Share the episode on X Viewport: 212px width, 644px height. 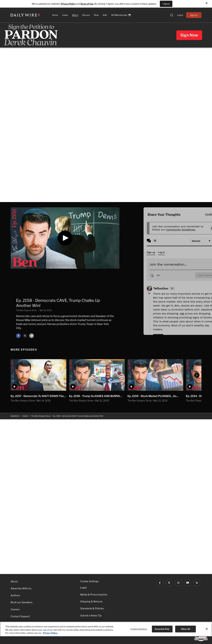pos(25,336)
